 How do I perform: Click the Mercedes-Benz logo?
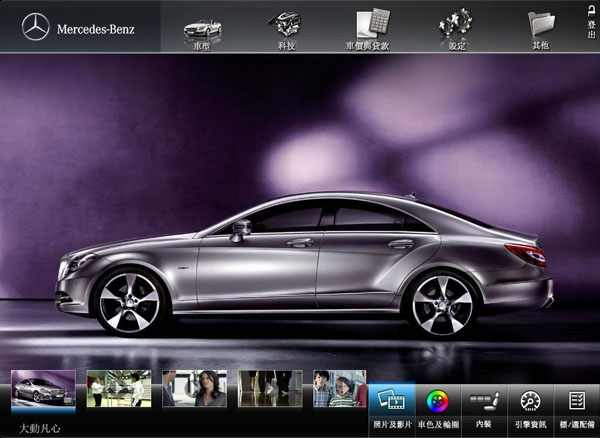tap(35, 28)
